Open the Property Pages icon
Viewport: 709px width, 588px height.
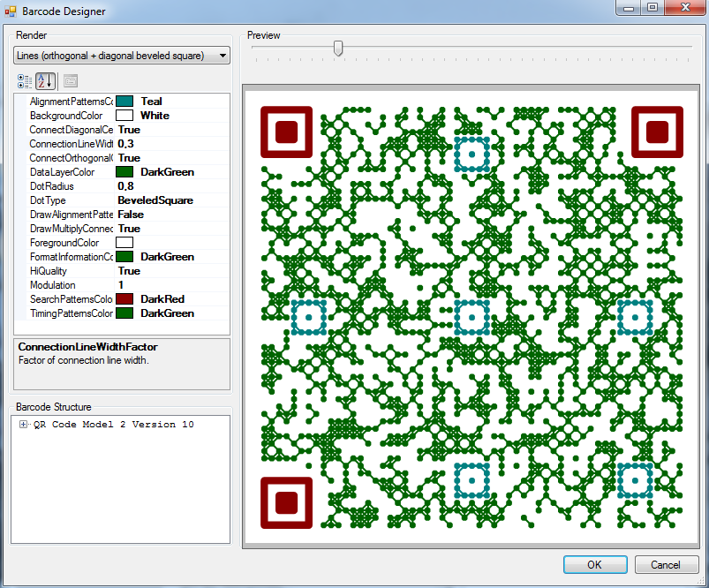tap(70, 81)
